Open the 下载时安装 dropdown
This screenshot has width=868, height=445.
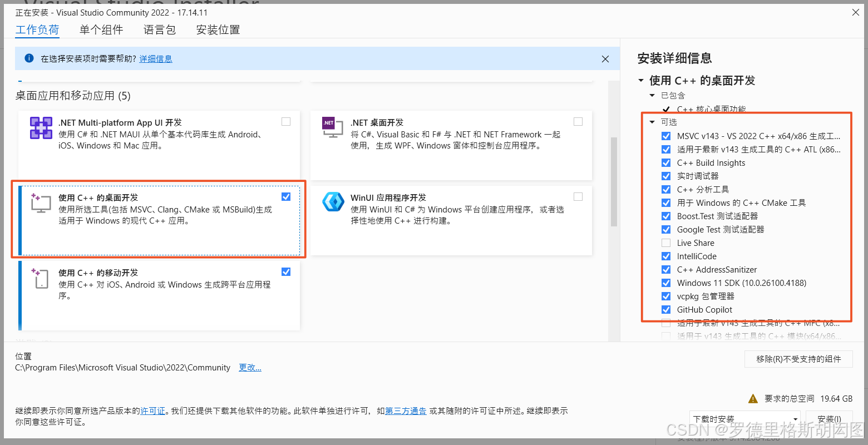(795, 419)
